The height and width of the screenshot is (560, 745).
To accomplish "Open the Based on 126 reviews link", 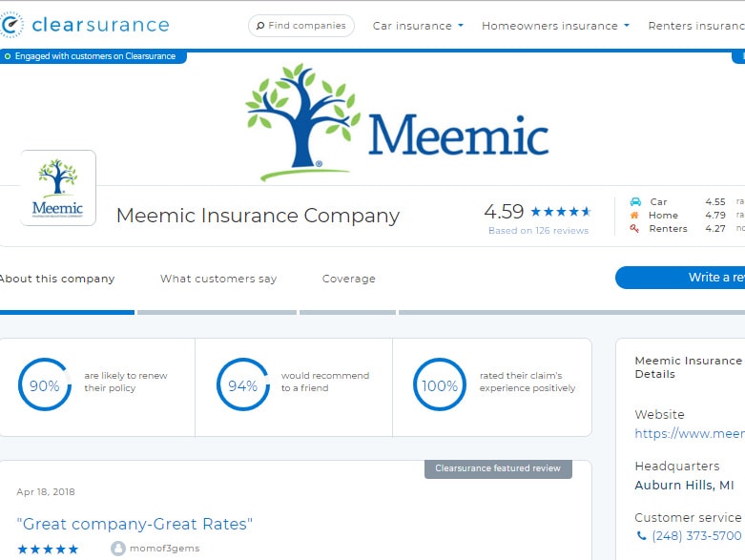I will tap(538, 230).
